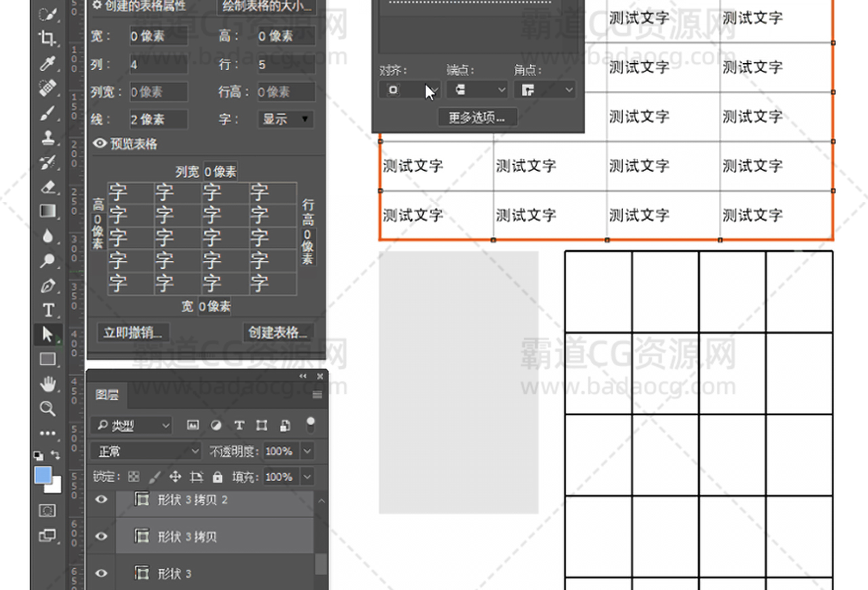Image resolution: width=868 pixels, height=590 pixels.
Task: Select the Crop tool
Action: [47, 38]
